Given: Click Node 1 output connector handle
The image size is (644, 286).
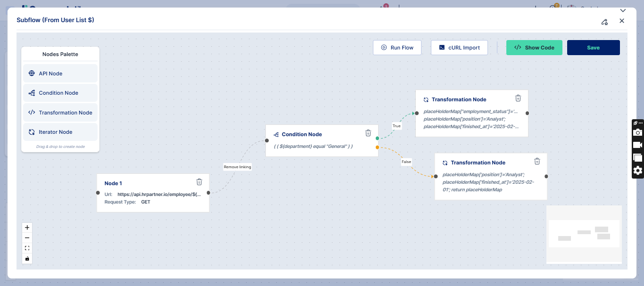Looking at the screenshot, I should [208, 193].
